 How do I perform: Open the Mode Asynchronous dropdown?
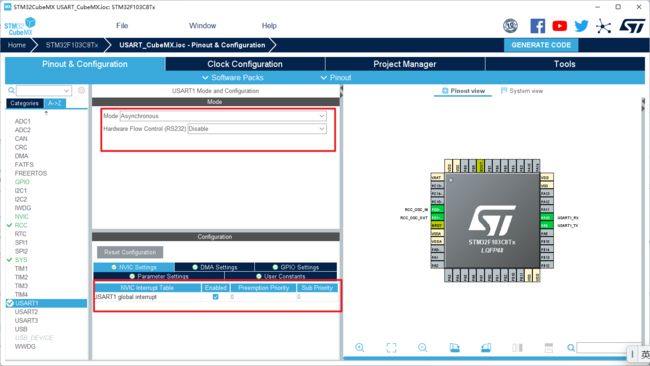(223, 116)
